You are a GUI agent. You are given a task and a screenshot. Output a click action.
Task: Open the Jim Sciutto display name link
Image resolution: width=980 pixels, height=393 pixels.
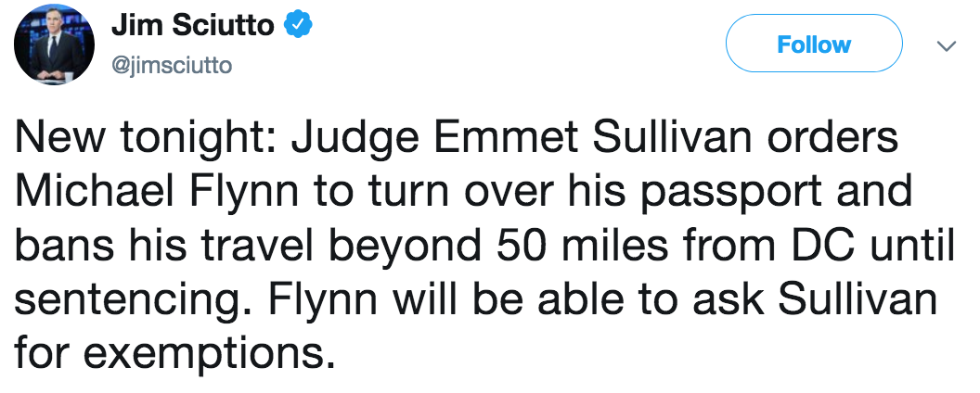coord(192,26)
